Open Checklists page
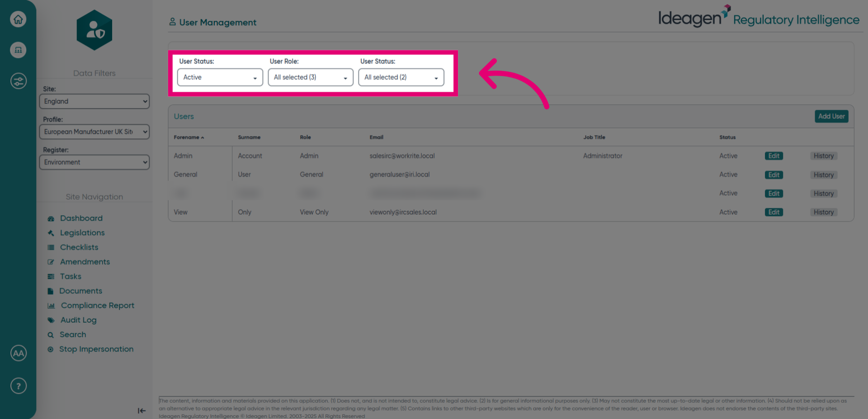 (79, 247)
